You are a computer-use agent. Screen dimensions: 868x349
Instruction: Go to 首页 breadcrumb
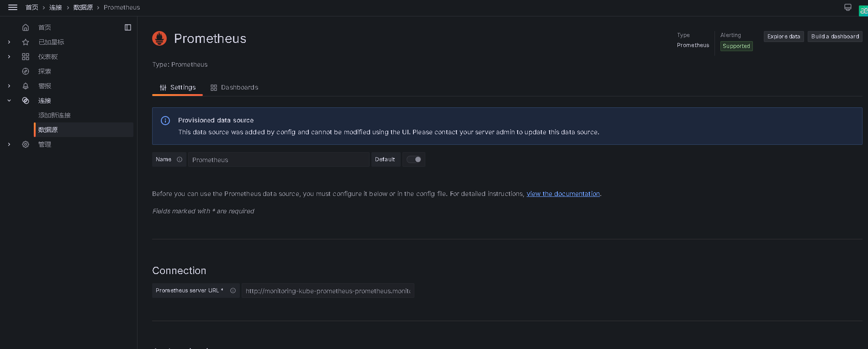pos(32,7)
